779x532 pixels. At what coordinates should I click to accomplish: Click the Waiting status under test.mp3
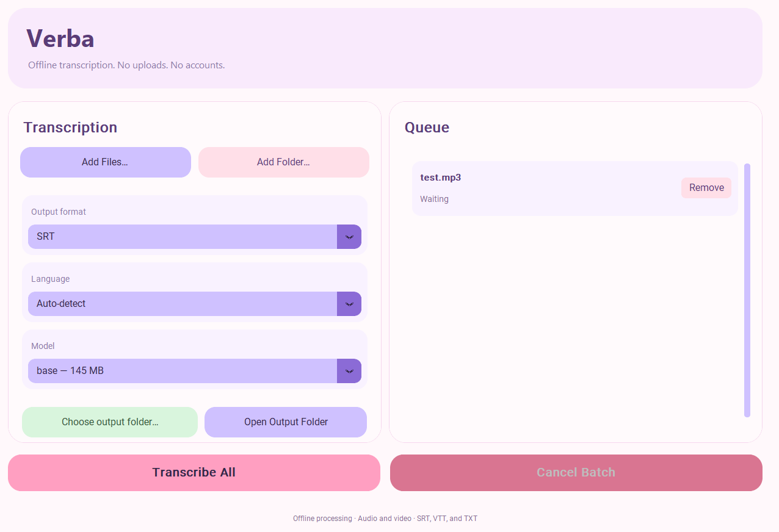pyautogui.click(x=434, y=199)
